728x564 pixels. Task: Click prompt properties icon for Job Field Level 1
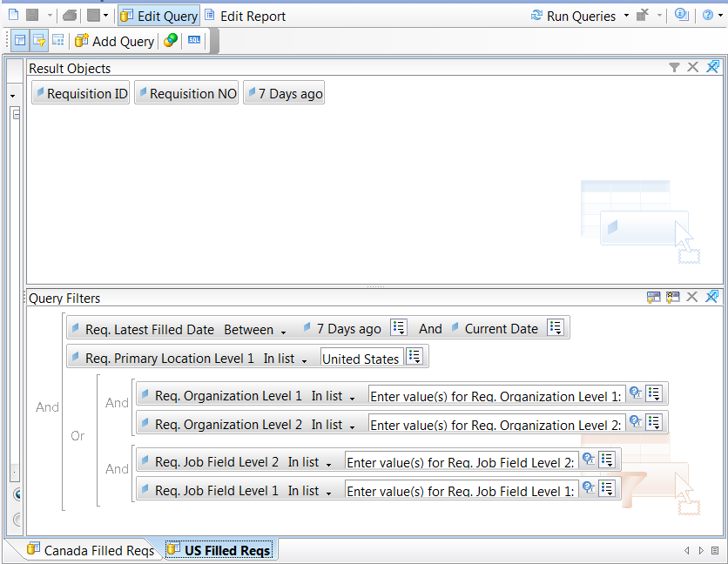click(589, 488)
